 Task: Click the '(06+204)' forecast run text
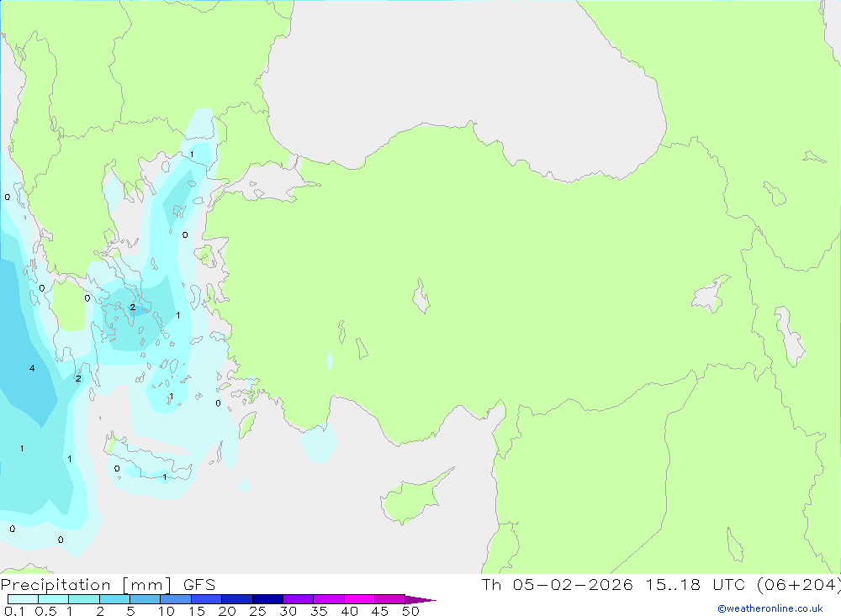coord(799,585)
